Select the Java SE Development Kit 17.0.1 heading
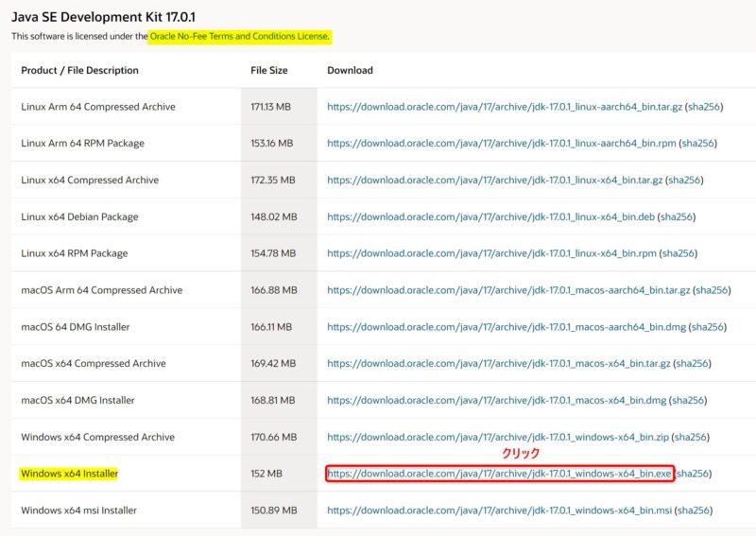756x536 pixels. pos(103,17)
